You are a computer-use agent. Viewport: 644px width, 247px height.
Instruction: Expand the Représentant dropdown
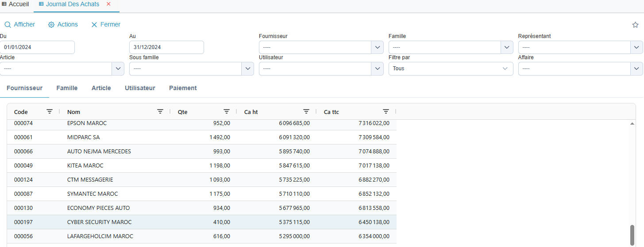coord(636,47)
